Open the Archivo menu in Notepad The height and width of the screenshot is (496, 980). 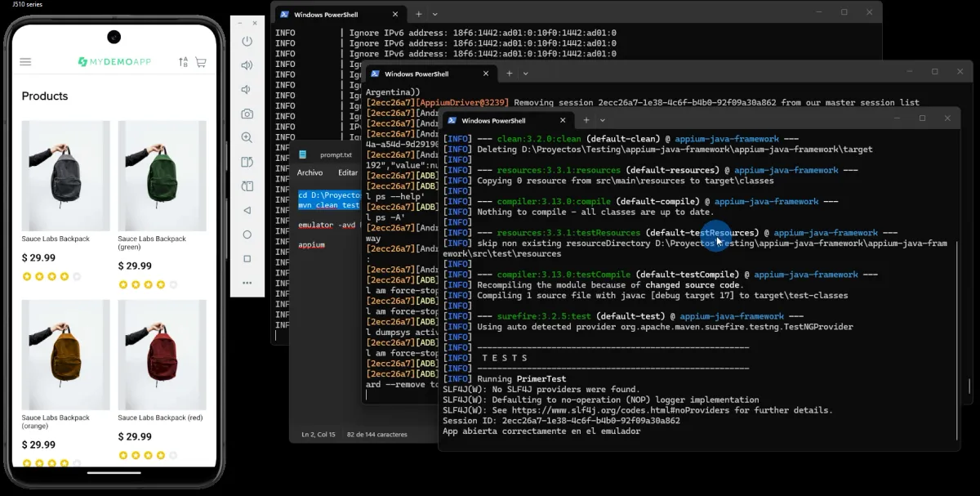coord(310,173)
